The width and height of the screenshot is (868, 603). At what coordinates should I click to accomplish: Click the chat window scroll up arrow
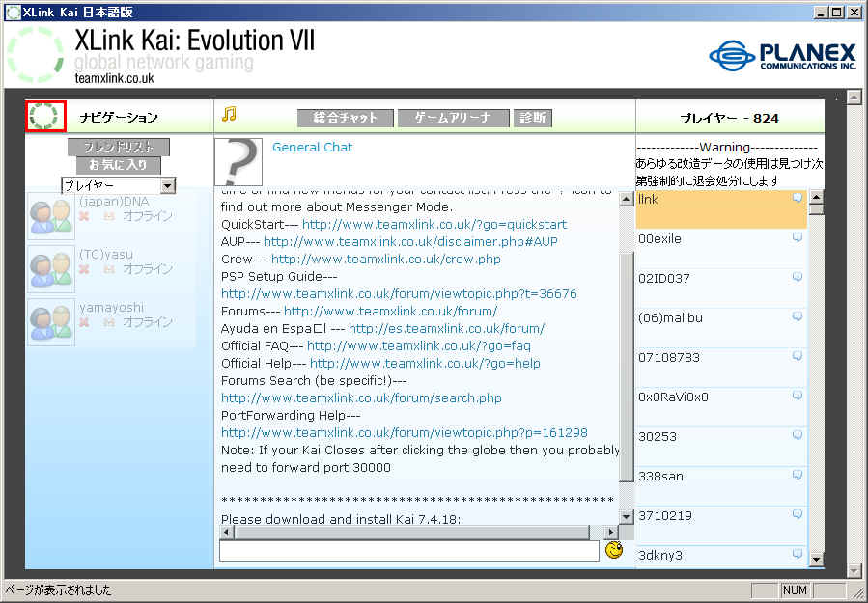[x=626, y=199]
